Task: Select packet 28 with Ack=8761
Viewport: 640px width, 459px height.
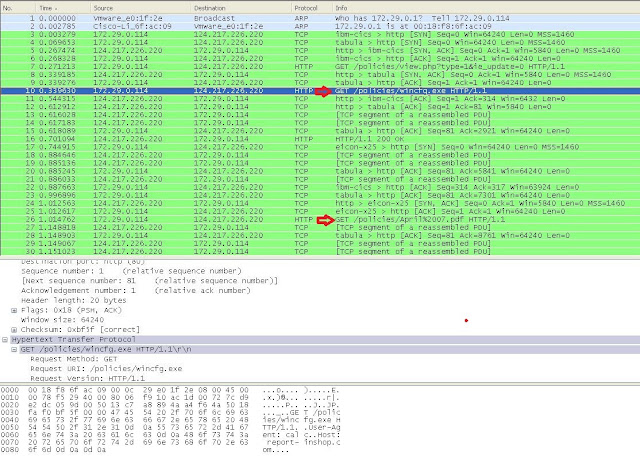Action: (320, 235)
